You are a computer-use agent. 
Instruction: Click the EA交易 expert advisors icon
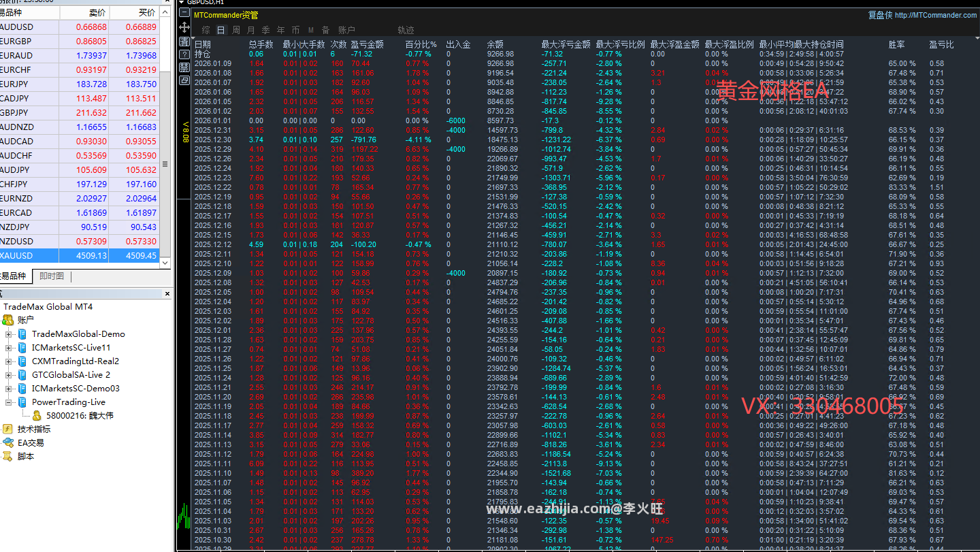tap(8, 442)
